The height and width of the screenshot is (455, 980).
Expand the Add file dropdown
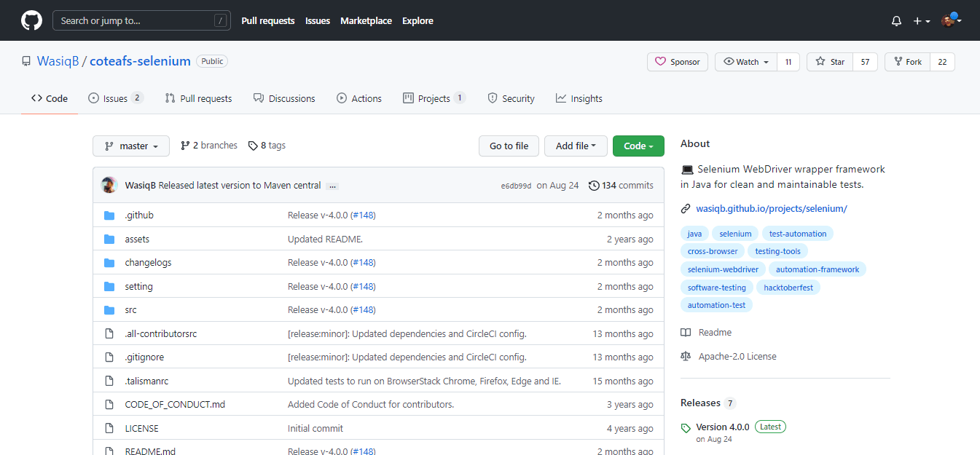click(576, 146)
